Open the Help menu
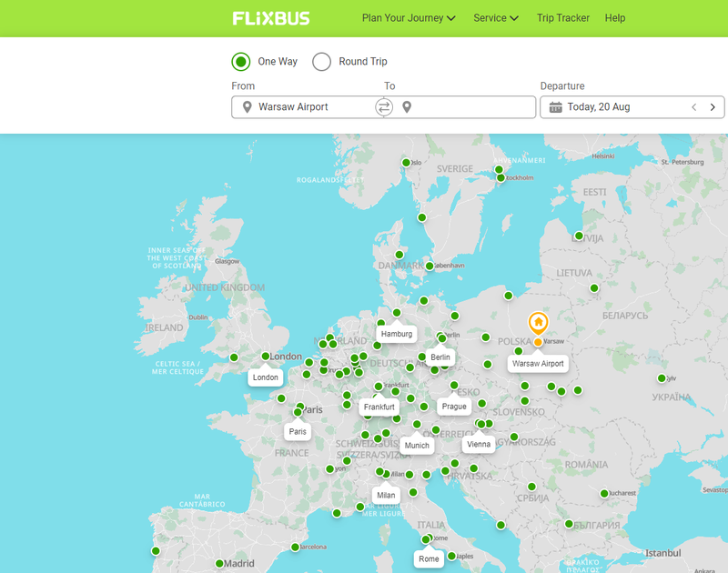 coord(615,17)
